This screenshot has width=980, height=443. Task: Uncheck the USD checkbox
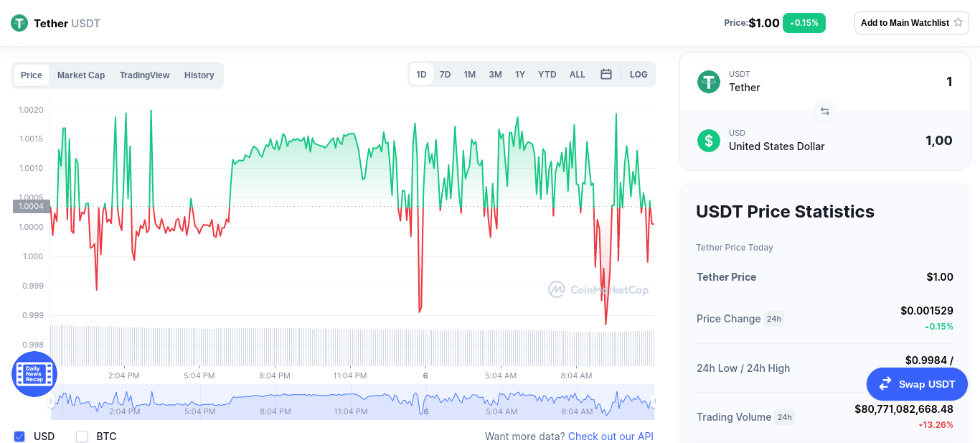(x=19, y=437)
